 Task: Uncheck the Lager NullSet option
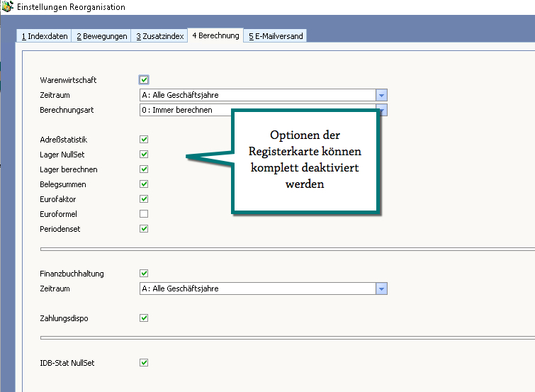point(144,155)
